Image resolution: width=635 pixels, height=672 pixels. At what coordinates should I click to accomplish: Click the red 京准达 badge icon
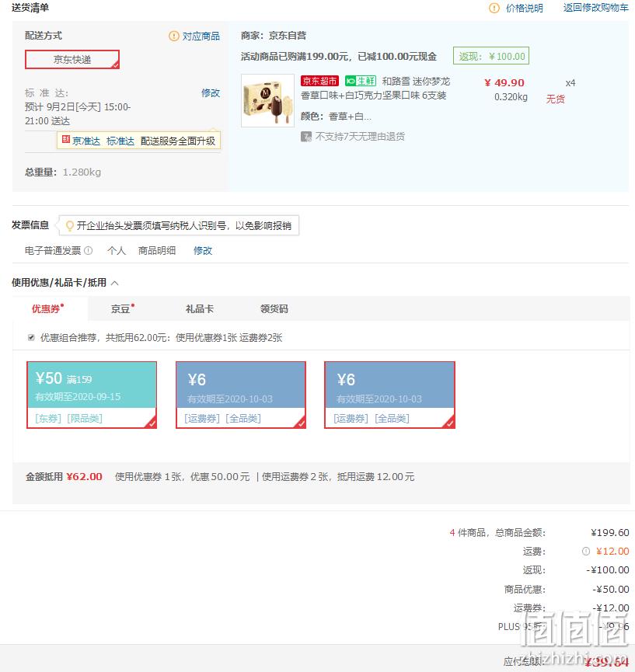[66, 139]
